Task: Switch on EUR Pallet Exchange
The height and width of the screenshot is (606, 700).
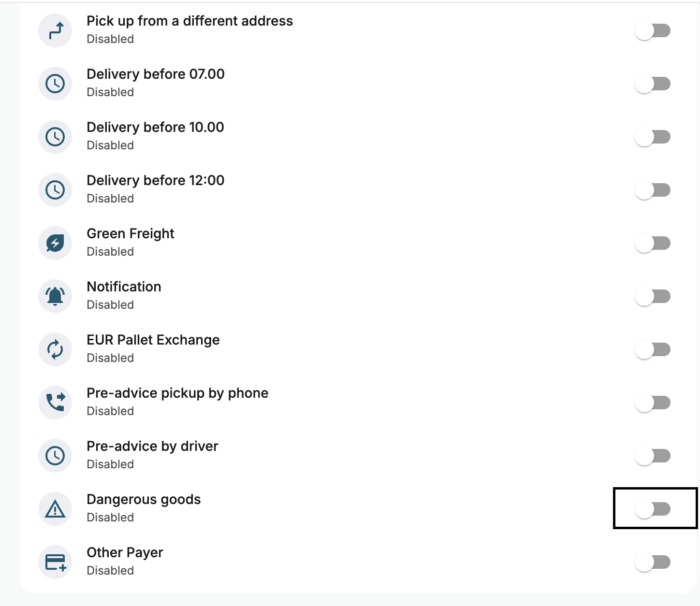Action: (653, 349)
